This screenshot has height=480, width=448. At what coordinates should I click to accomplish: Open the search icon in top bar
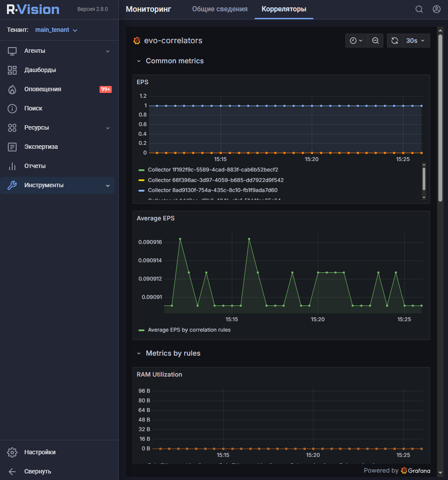point(419,9)
